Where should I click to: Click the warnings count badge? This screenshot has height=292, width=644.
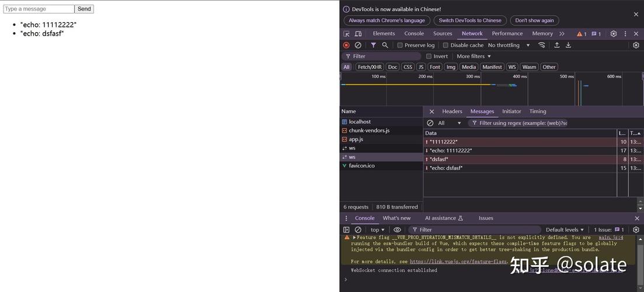582,34
